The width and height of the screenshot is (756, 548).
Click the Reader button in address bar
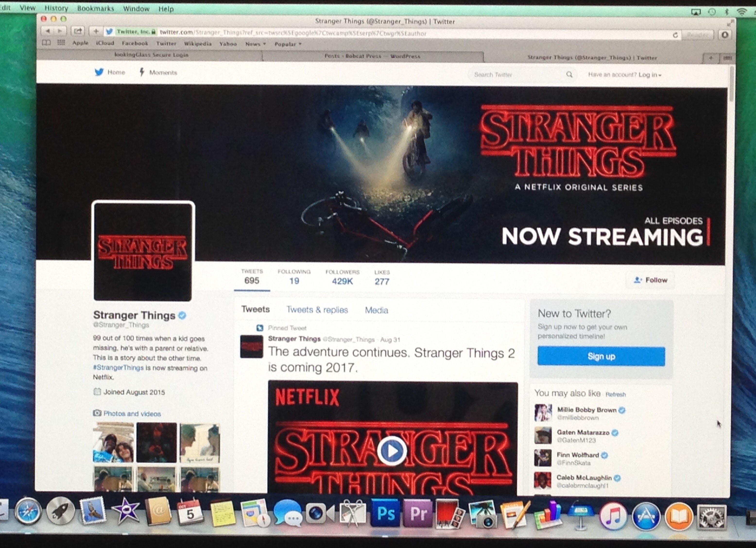[697, 35]
